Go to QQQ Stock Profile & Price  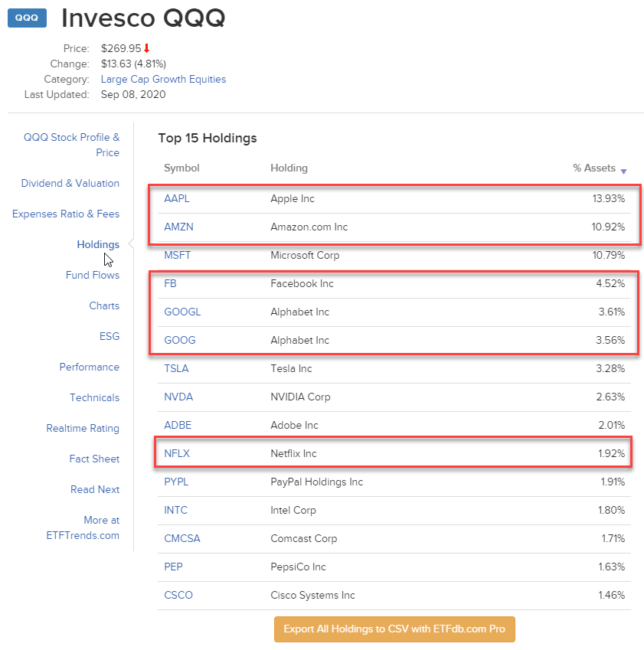pyautogui.click(x=71, y=145)
